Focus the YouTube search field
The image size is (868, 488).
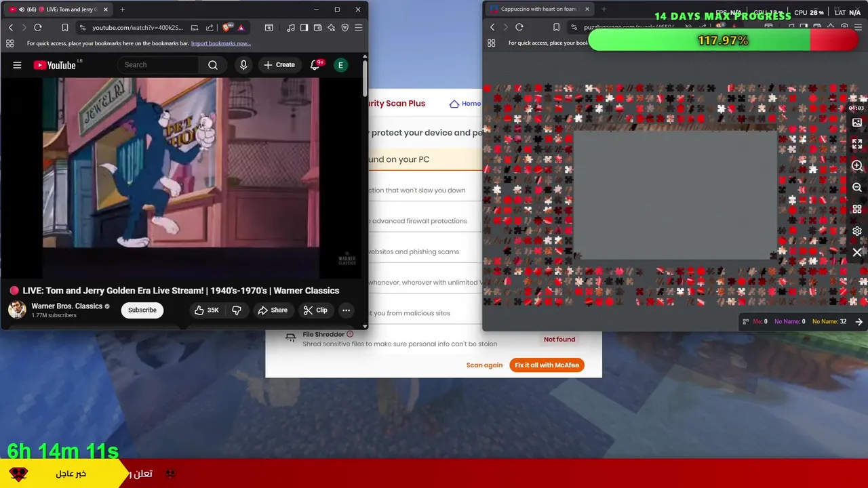tap(158, 65)
